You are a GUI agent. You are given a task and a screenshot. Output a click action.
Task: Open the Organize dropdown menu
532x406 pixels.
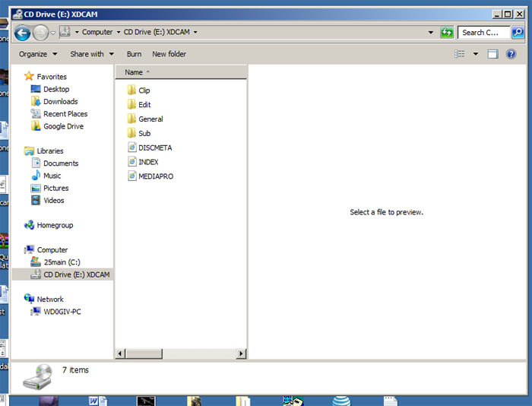38,54
